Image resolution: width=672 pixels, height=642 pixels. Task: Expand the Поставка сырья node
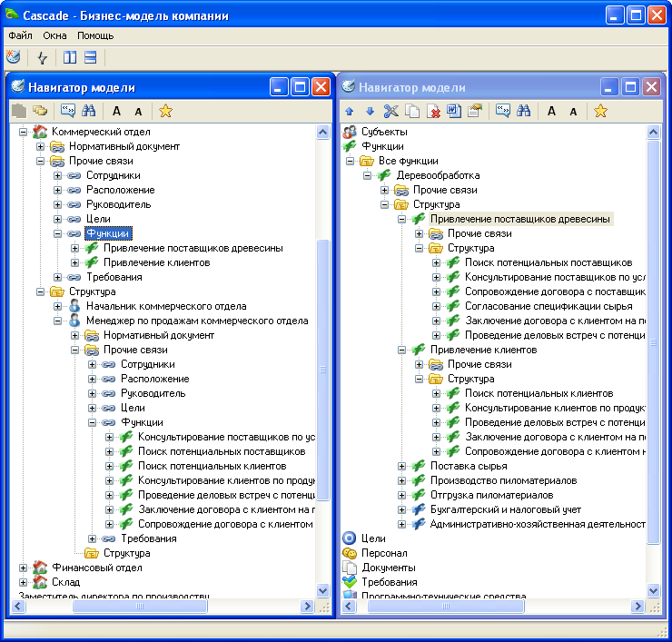tap(401, 466)
